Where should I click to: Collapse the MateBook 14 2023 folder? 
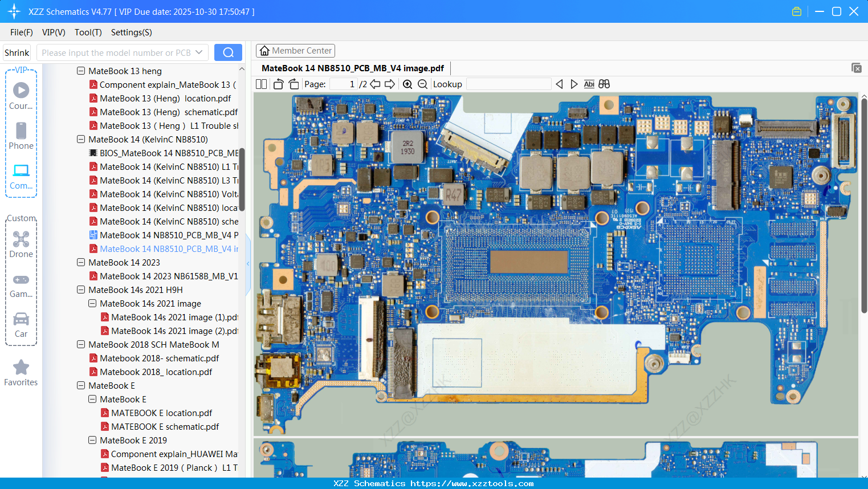pos(81,263)
